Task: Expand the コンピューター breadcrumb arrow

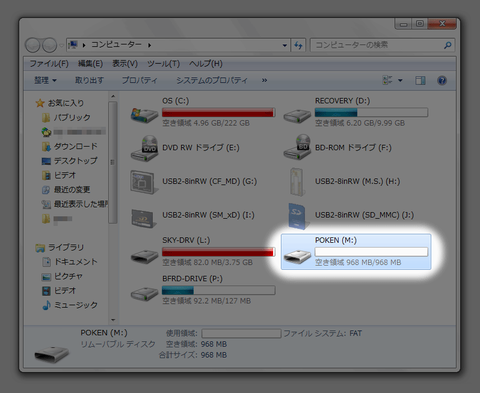Action: click(150, 45)
